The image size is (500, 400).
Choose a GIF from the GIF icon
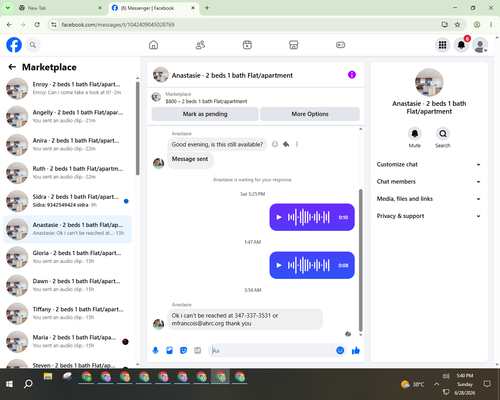click(x=198, y=350)
